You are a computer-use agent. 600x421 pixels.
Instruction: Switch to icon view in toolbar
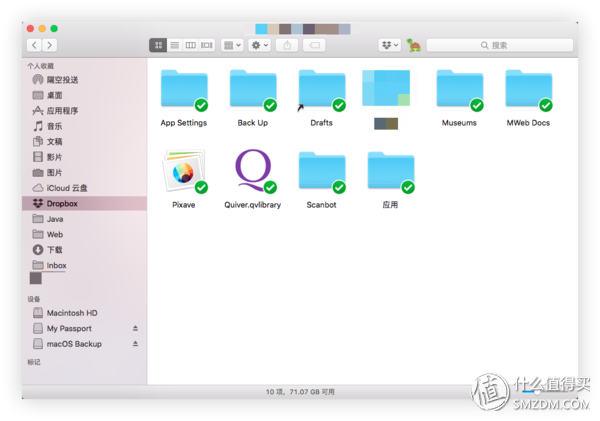pyautogui.click(x=158, y=46)
